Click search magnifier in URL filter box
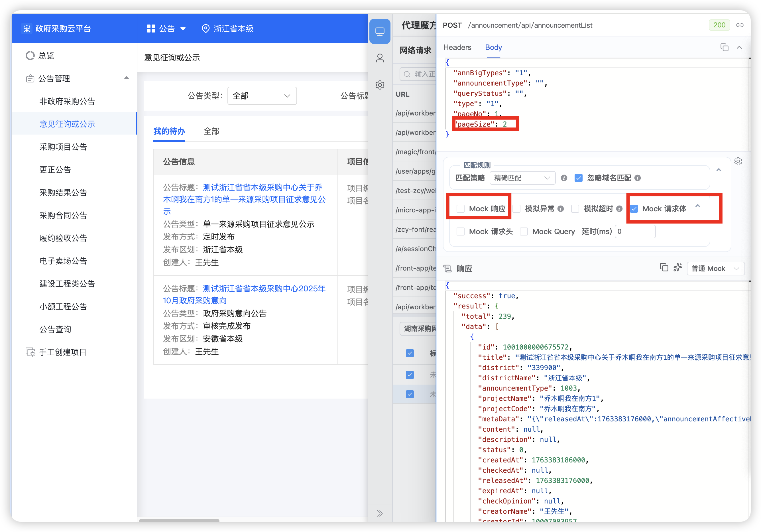The image size is (761, 532). click(407, 74)
